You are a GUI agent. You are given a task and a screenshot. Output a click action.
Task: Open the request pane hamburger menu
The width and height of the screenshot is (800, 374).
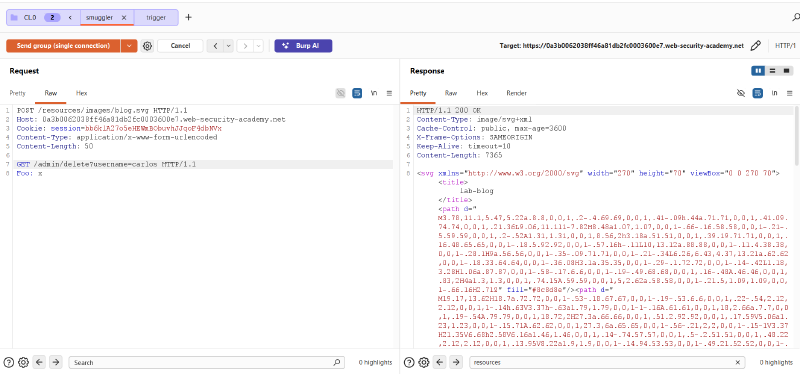point(389,93)
